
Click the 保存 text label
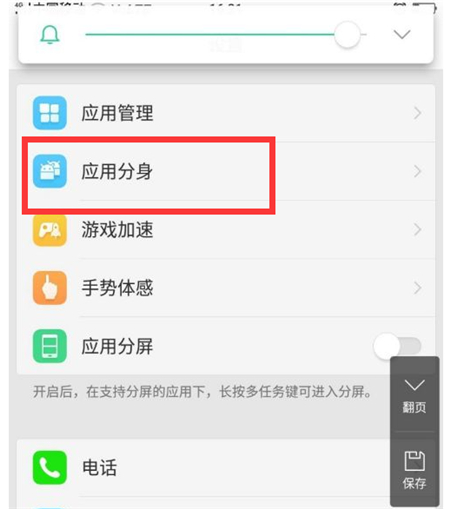414,483
